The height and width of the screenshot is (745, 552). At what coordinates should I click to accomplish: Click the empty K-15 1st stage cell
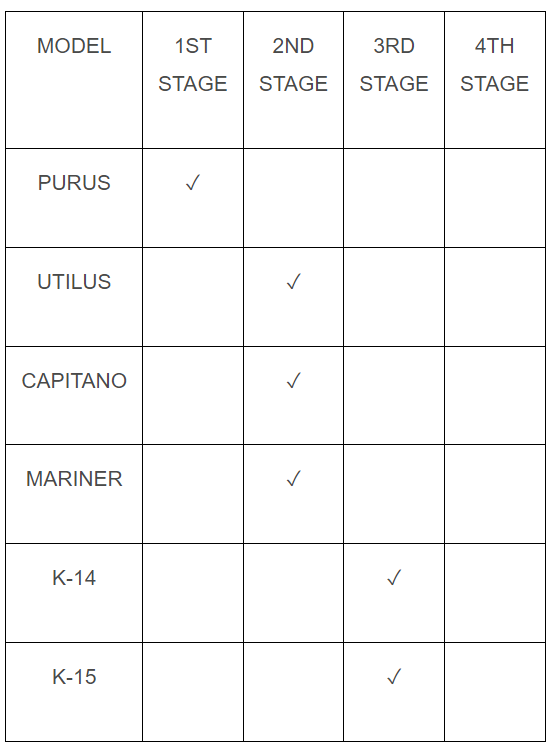click(193, 692)
